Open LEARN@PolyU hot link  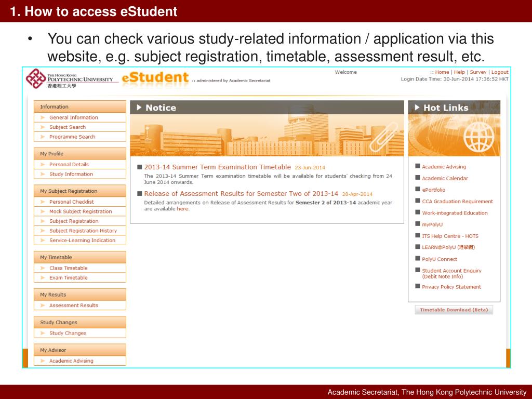tap(448, 247)
